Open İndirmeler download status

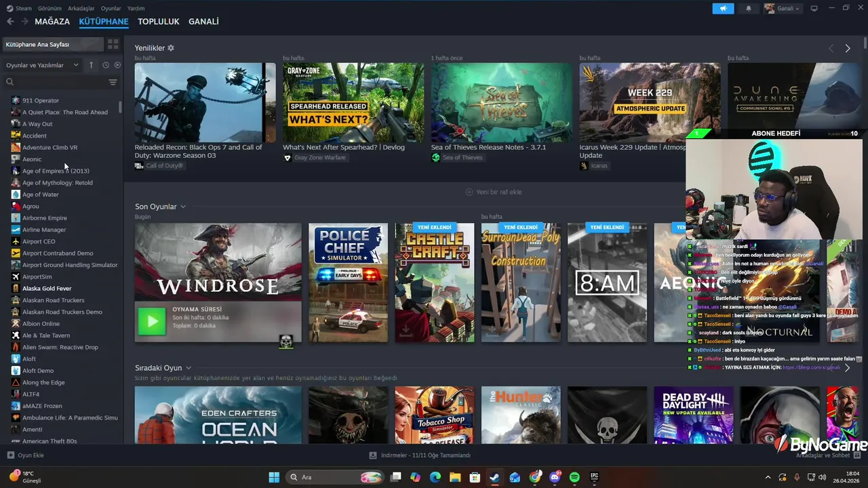pos(420,455)
